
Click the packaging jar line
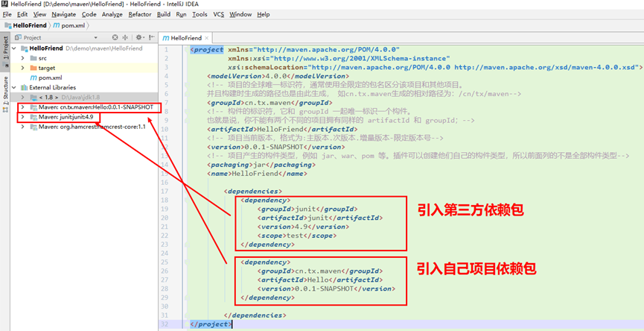261,165
